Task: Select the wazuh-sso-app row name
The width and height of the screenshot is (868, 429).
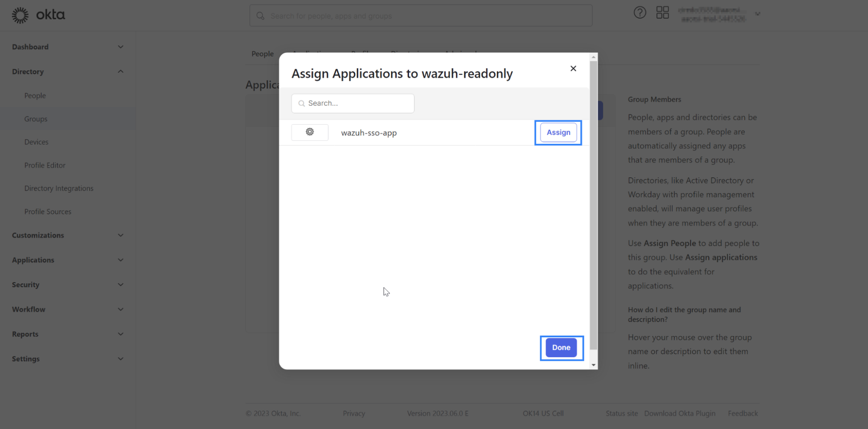Action: (x=369, y=133)
